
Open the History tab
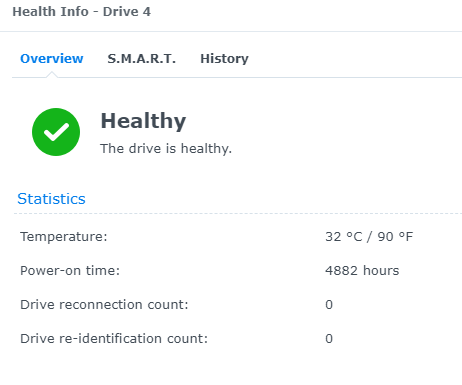pos(224,59)
